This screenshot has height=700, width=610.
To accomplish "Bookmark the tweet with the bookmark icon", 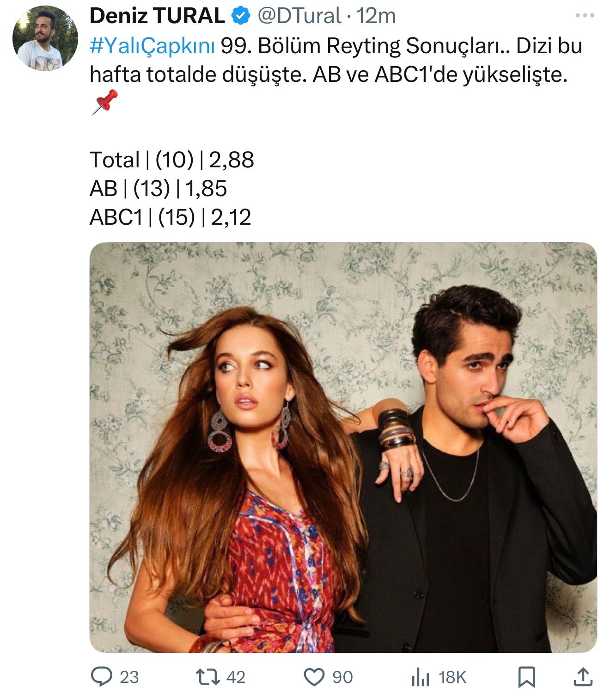I will (x=527, y=677).
